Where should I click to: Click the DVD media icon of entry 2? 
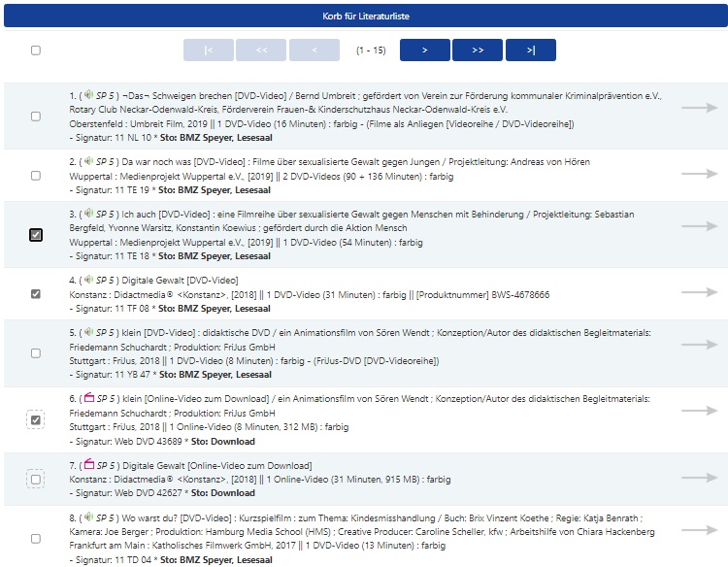pos(88,160)
